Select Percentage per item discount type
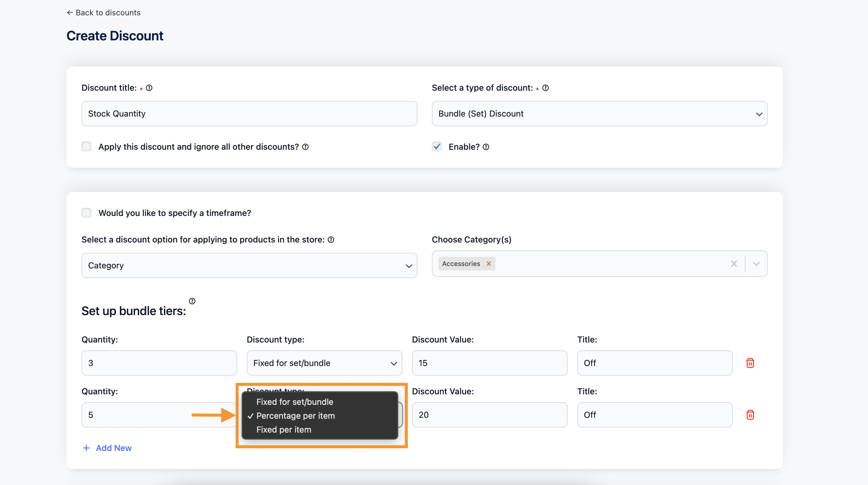868x485 pixels. point(296,416)
